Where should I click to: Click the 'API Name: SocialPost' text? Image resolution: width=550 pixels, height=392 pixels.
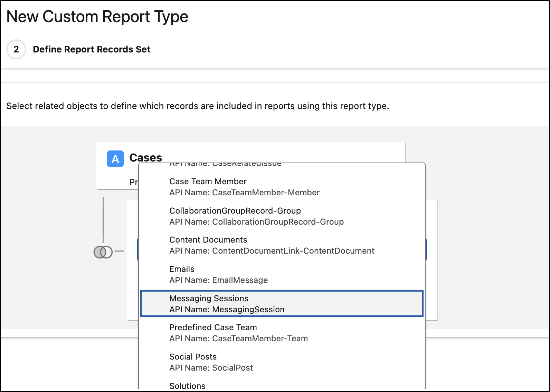(211, 367)
